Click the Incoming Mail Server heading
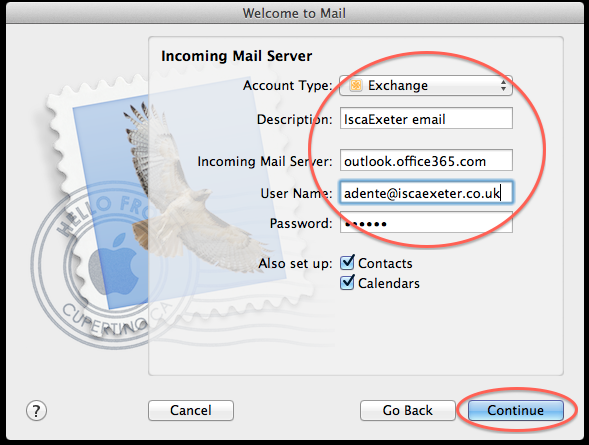This screenshot has width=589, height=445. (x=237, y=56)
